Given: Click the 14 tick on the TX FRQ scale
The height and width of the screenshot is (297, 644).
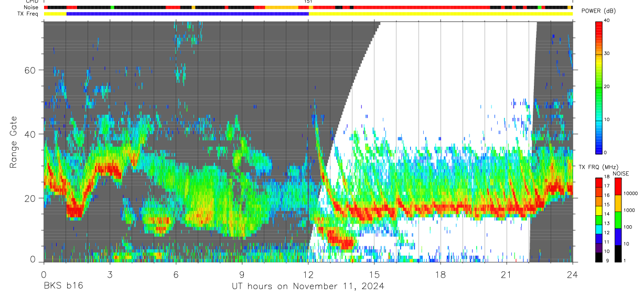Looking at the screenshot, I should click(x=607, y=214).
